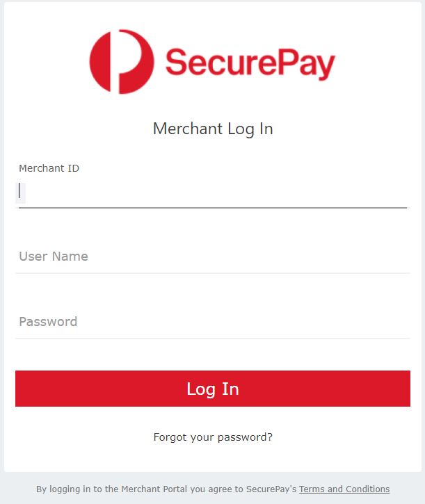Click the User Name placeholder text
425x504 pixels.
(54, 257)
